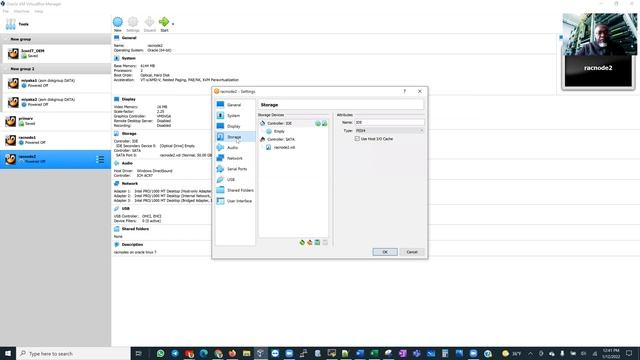Click the System section header in details
Screen dimensions: 640x360
129,58
